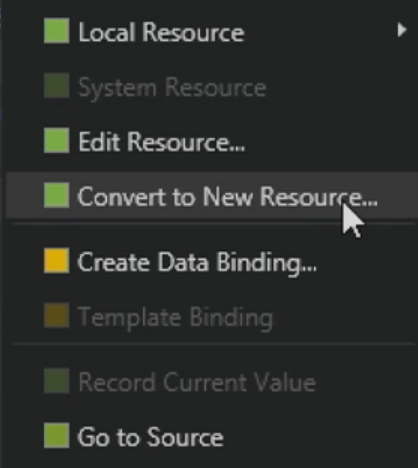Image resolution: width=418 pixels, height=468 pixels.
Task: Click the dim green square beside Record Current Value
Action: (x=57, y=381)
